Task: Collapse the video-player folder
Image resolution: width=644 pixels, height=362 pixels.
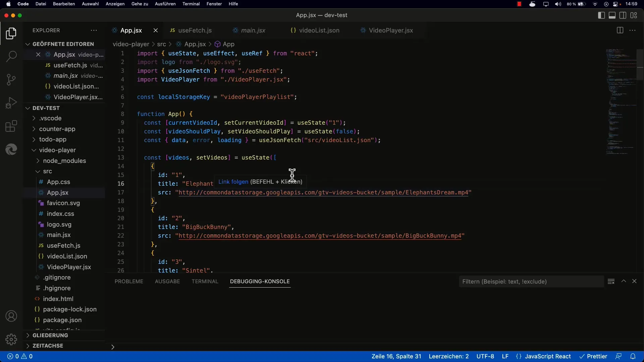Action: point(57,150)
